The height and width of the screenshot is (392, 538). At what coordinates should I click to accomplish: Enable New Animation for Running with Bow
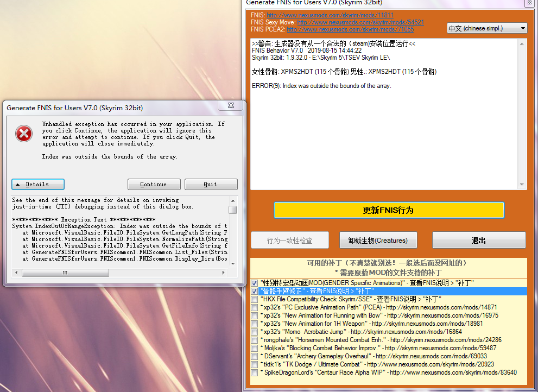(254, 316)
